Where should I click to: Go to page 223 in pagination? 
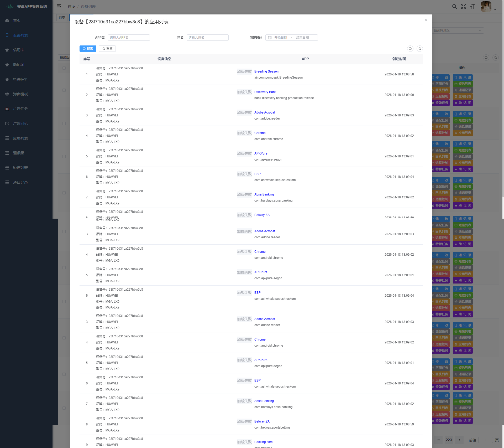pos(449,440)
